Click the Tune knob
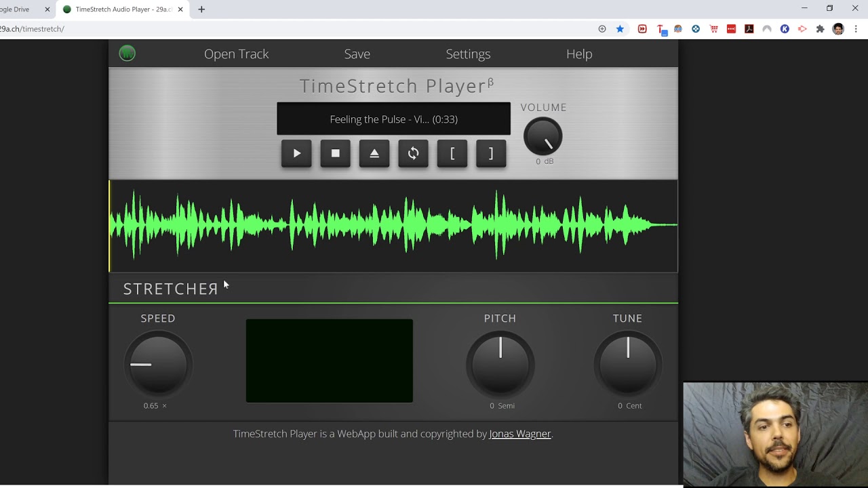Viewport: 868px width, 488px height. [x=628, y=364]
